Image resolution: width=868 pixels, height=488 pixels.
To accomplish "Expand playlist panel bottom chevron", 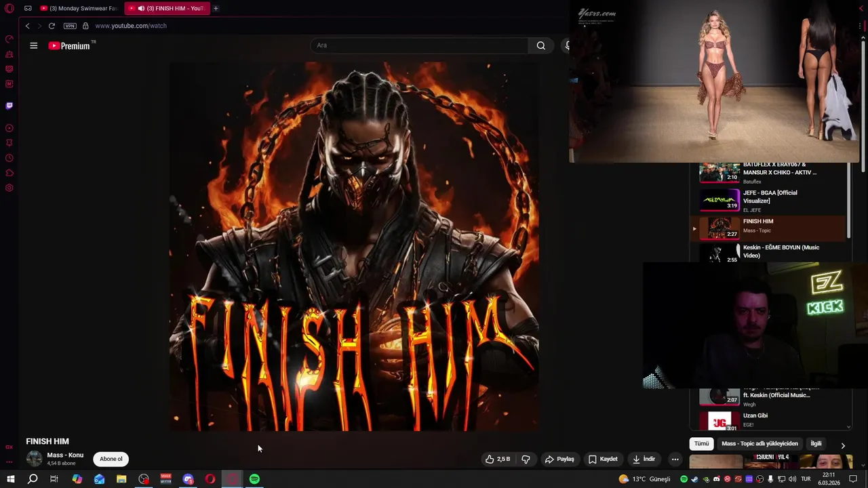I will click(x=848, y=426).
